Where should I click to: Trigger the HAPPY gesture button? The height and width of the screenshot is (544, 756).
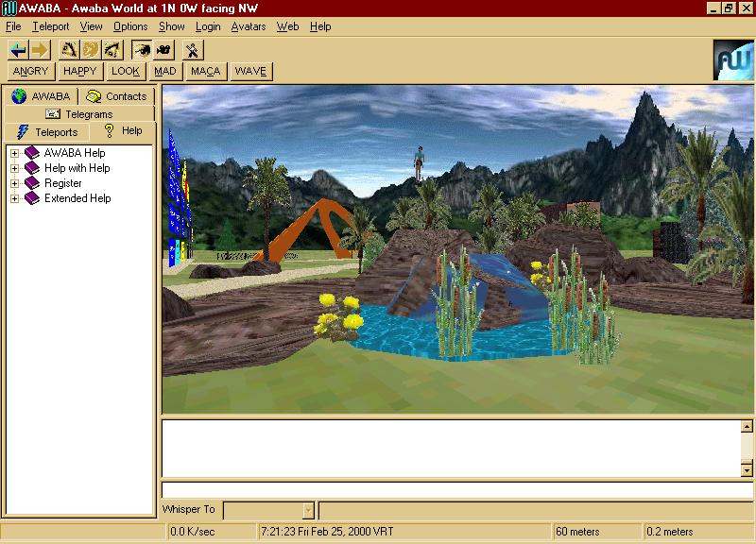tap(80, 72)
